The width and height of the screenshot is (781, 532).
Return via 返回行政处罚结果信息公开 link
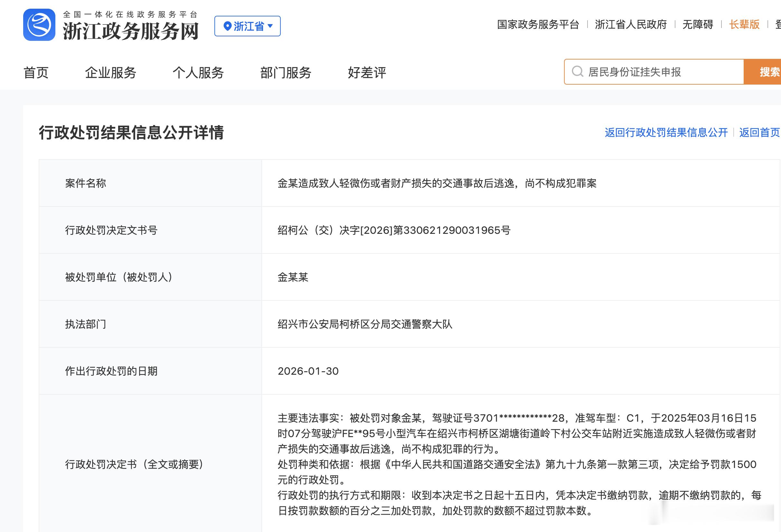tap(666, 132)
